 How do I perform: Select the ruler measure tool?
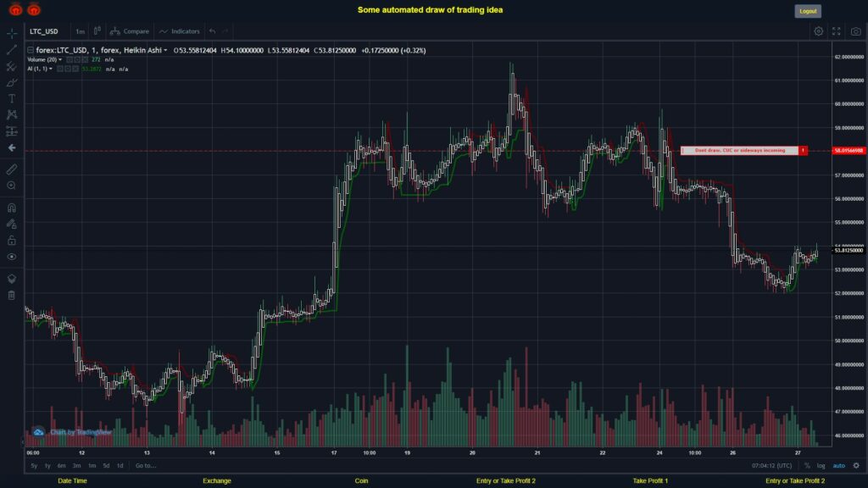point(12,169)
